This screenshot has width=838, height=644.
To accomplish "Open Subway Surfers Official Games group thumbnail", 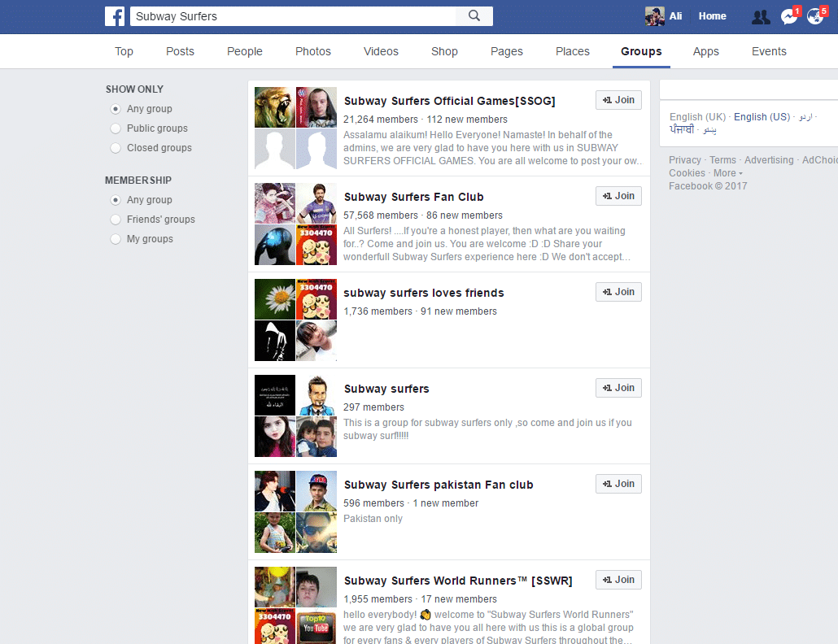I will coord(295,128).
